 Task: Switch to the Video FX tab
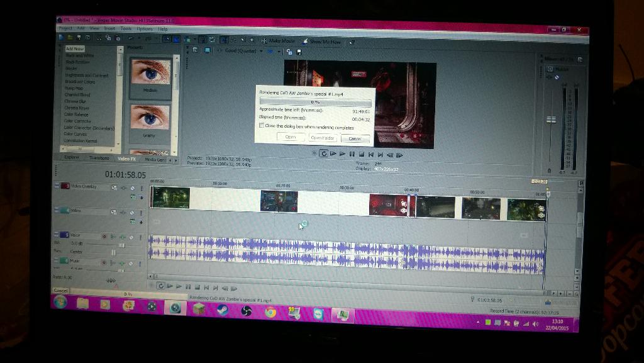tap(126, 159)
